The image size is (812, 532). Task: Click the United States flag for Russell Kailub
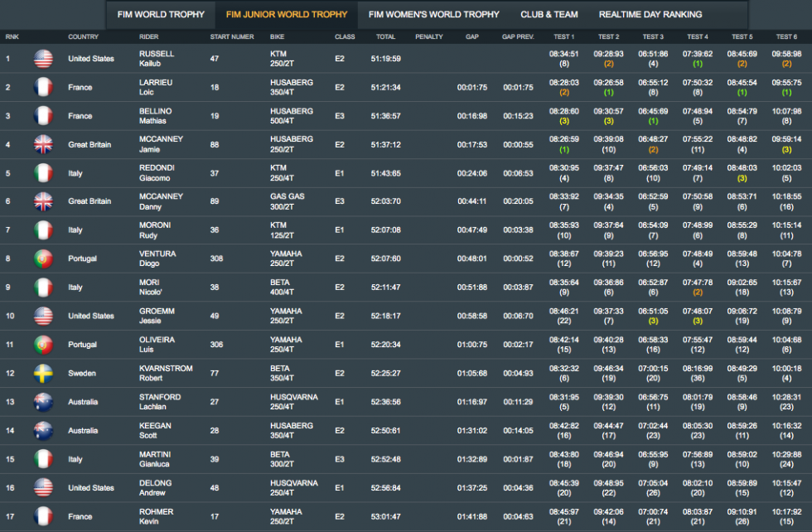[43, 59]
